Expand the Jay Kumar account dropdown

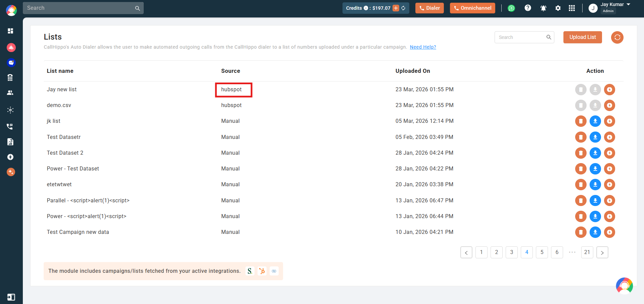coord(629,4)
